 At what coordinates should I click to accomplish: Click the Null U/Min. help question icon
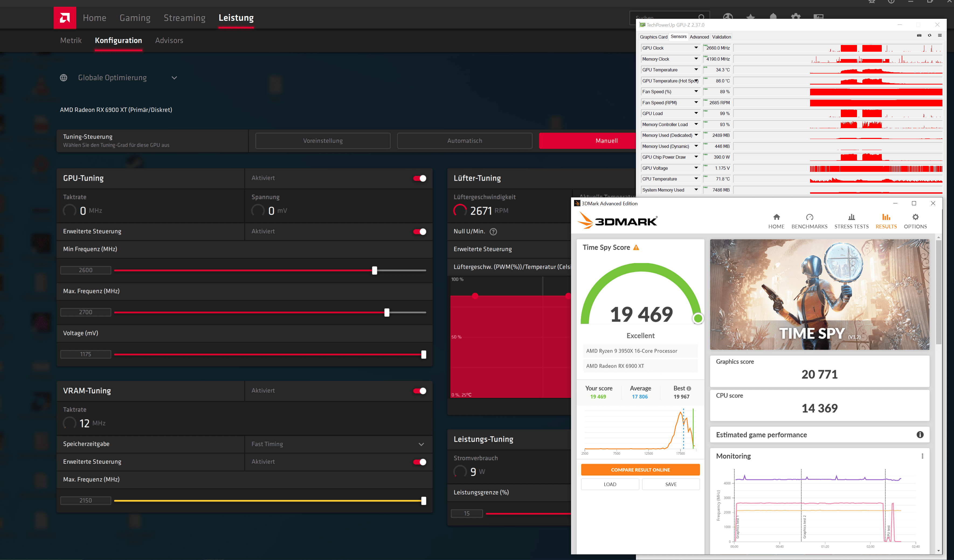(x=493, y=232)
